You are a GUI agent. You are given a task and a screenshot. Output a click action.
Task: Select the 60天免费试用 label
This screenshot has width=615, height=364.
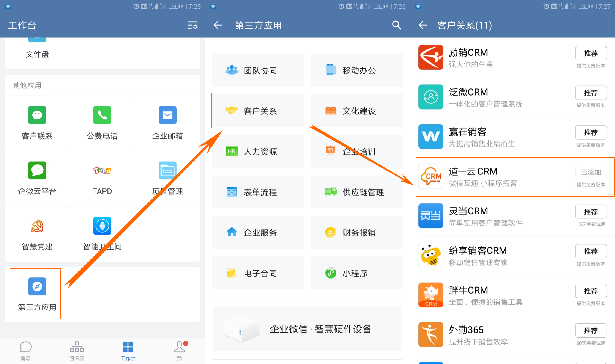point(591,343)
